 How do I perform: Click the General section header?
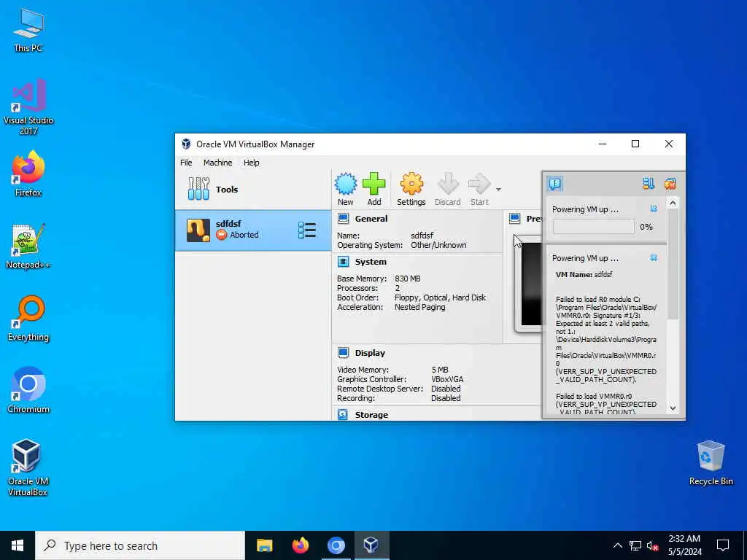[x=371, y=219]
